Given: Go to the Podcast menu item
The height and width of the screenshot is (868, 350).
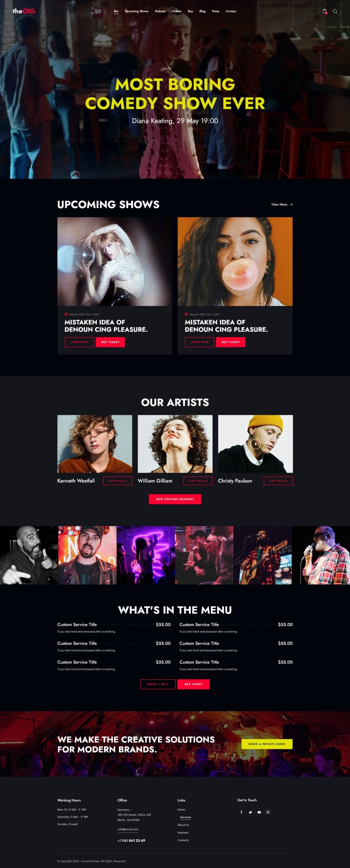Looking at the screenshot, I should click(x=160, y=11).
